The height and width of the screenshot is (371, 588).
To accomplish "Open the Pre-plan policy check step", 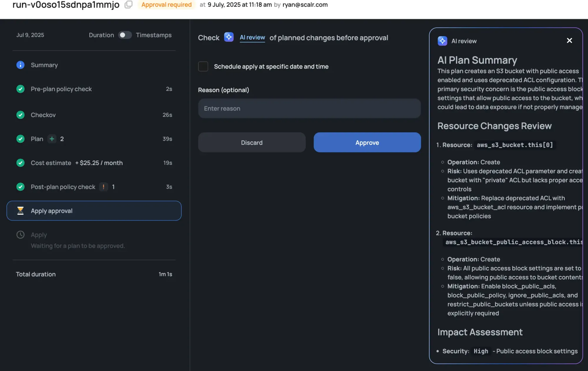I will click(61, 89).
